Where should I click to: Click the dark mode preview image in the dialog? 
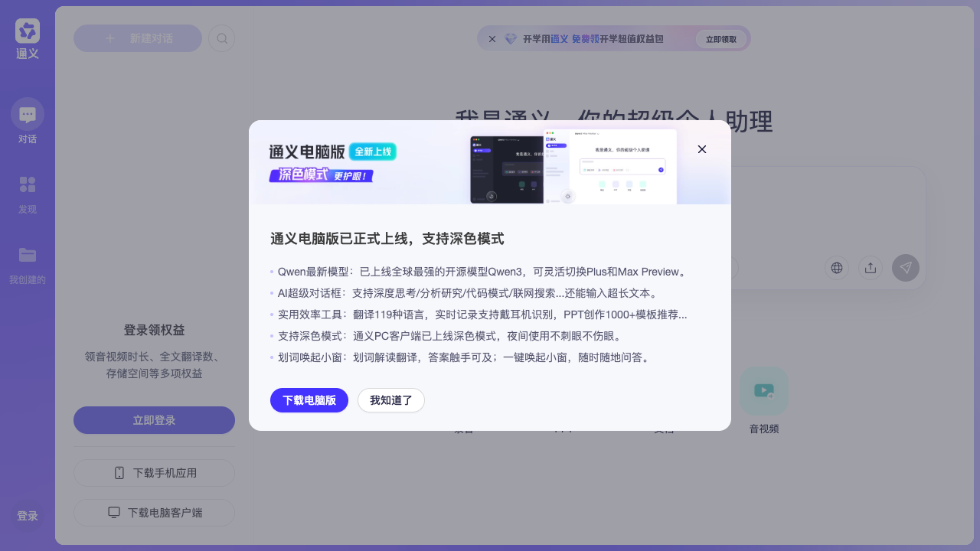[509, 165]
